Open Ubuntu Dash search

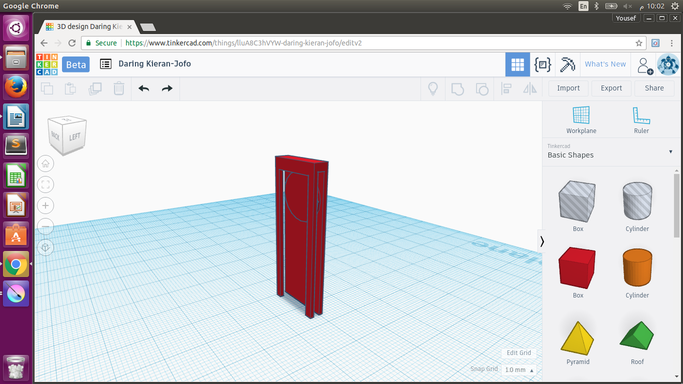tap(16, 28)
